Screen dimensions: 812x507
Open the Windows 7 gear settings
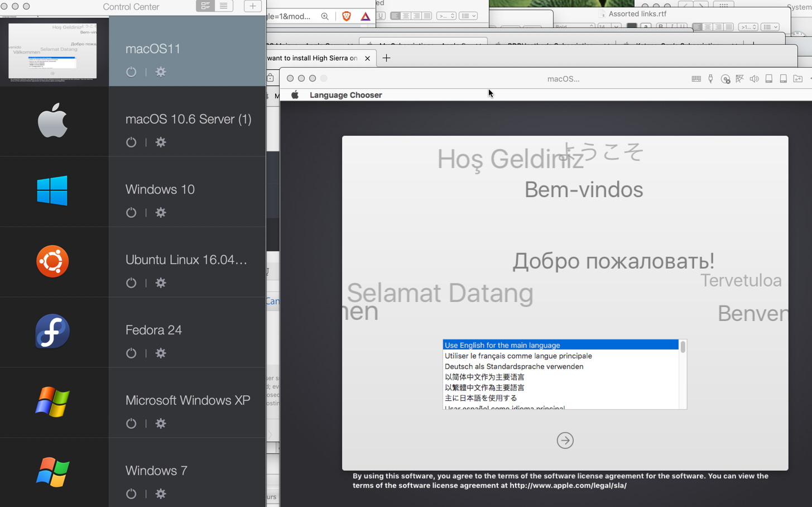[x=161, y=494]
